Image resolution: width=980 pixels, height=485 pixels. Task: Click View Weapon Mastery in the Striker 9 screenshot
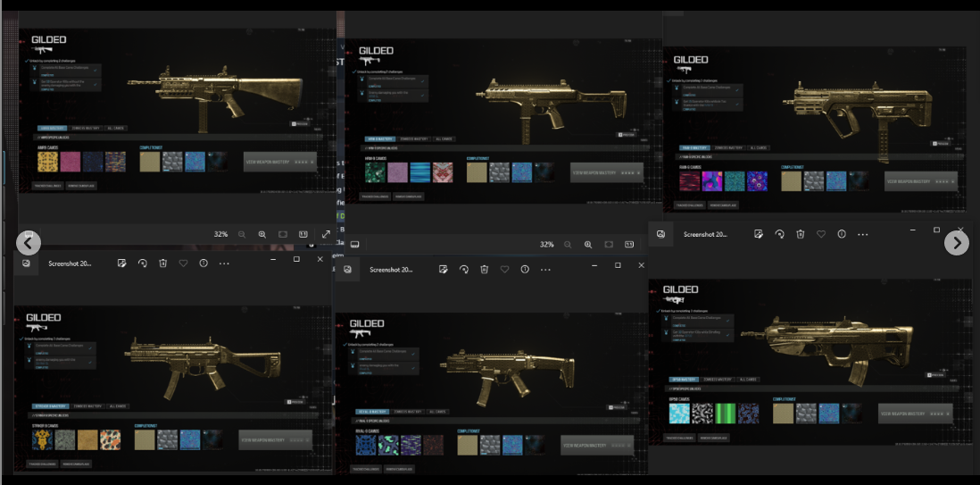(276, 440)
